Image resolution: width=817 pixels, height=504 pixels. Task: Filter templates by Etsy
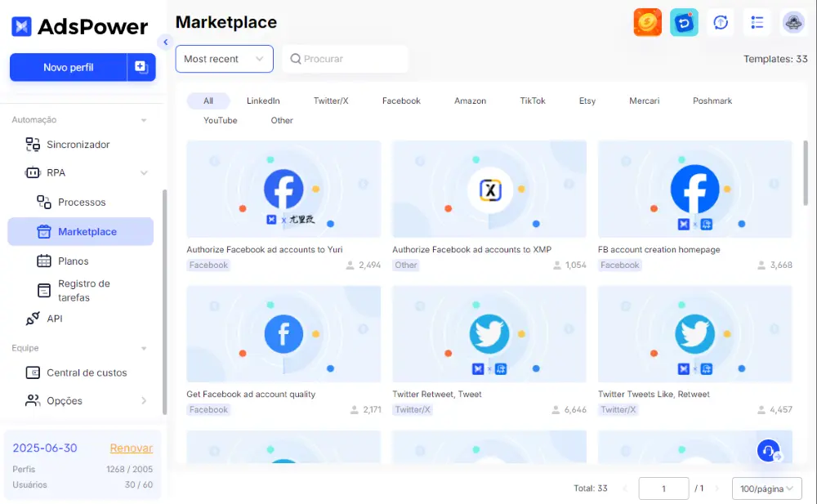pos(587,100)
